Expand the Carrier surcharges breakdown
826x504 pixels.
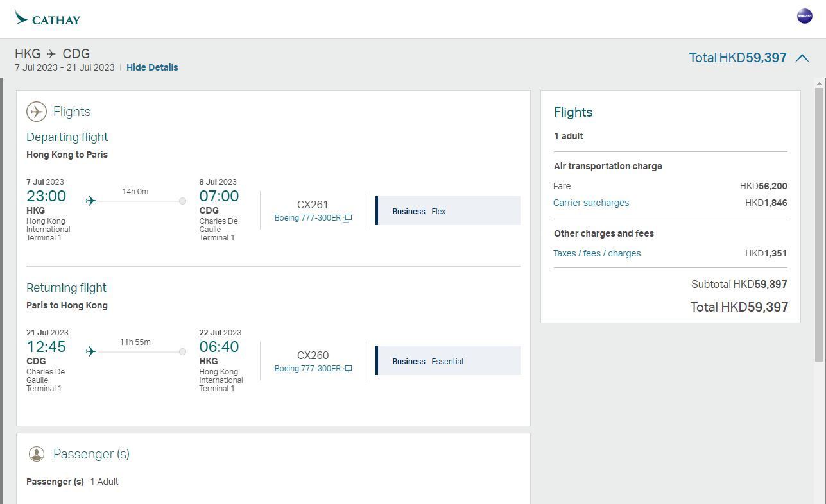pos(590,203)
